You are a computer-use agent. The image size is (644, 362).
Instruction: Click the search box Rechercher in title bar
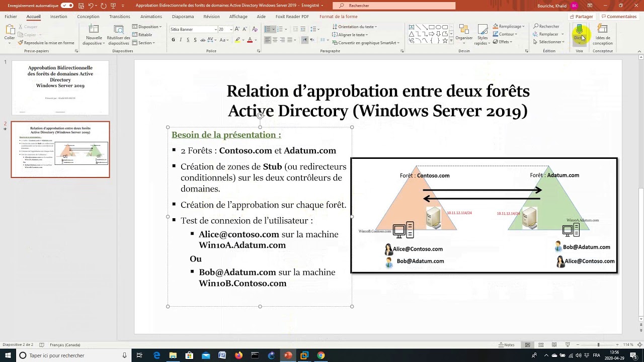[x=394, y=6]
